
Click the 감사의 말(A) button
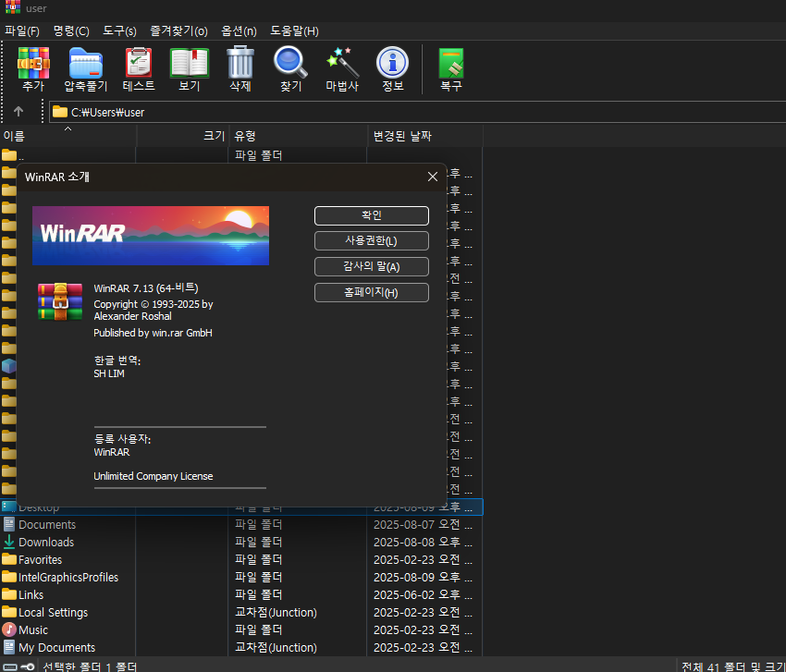tap(372, 266)
